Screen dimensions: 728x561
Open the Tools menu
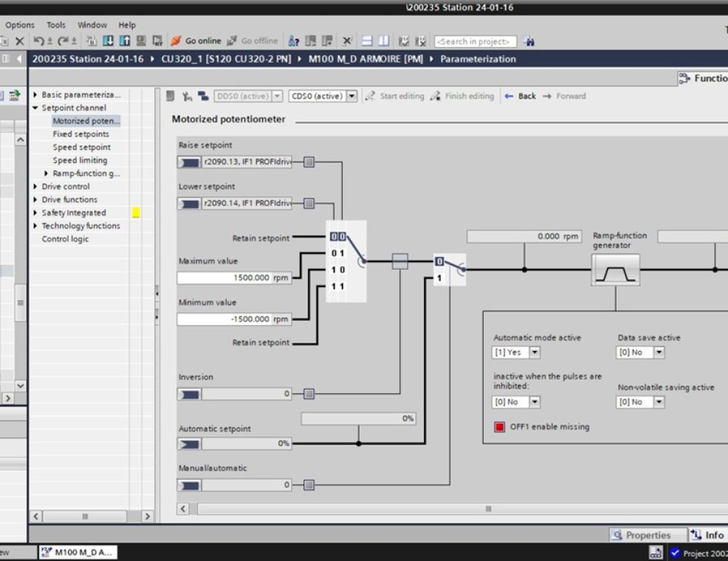(56, 25)
